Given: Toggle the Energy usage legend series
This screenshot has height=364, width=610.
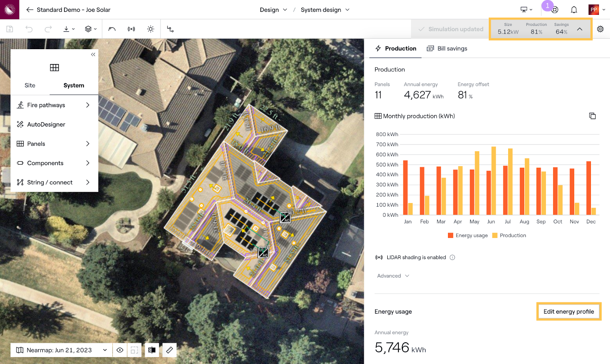Looking at the screenshot, I should (x=468, y=236).
